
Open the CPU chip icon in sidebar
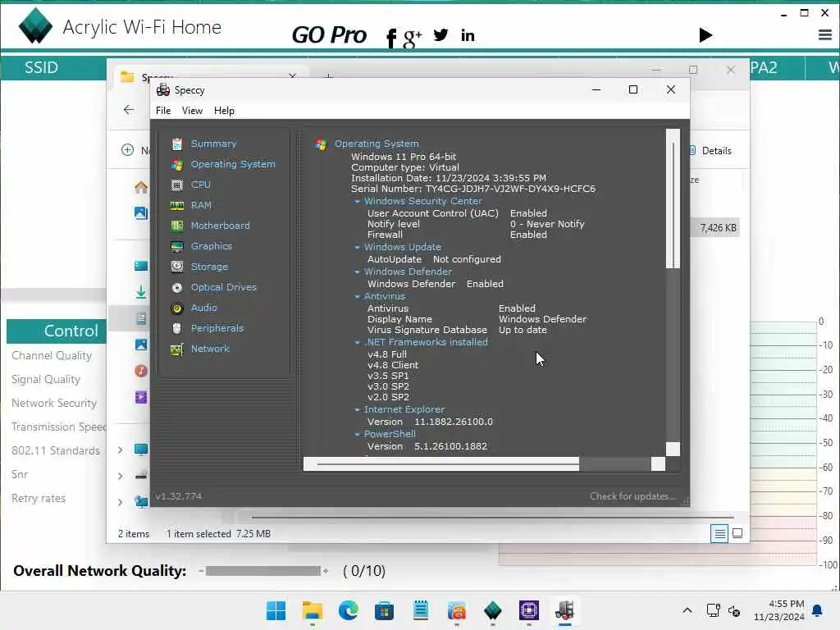(177, 185)
